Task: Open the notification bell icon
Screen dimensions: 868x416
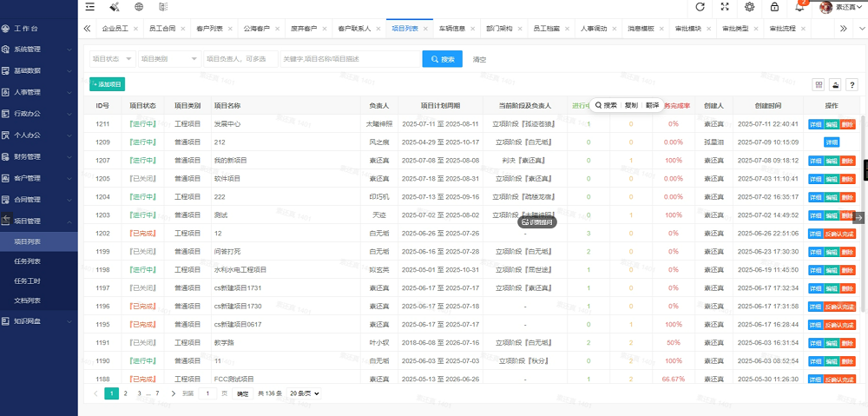Action: point(799,7)
